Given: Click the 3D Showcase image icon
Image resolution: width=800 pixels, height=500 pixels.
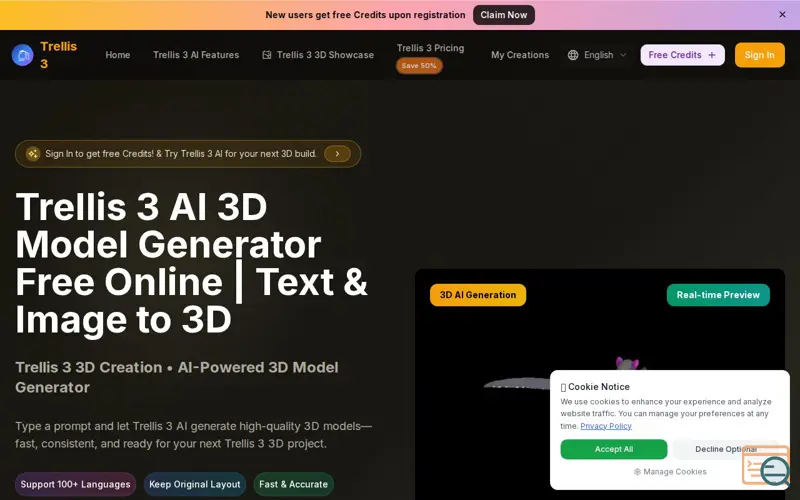Looking at the screenshot, I should coord(266,55).
